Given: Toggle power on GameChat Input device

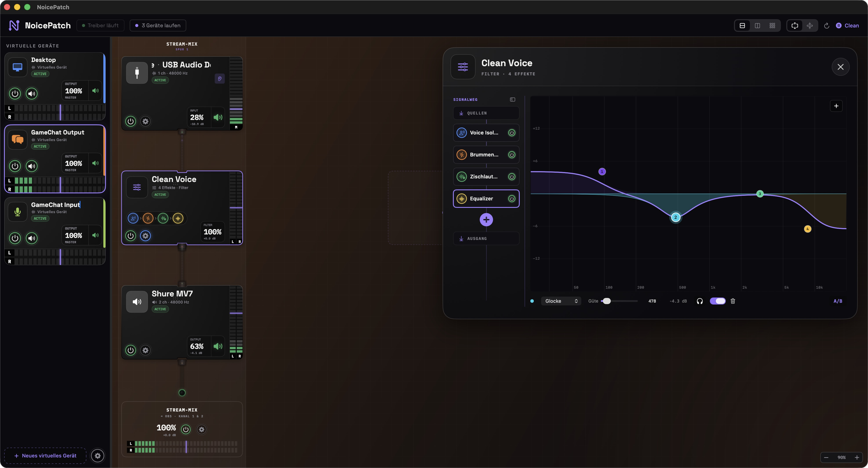Looking at the screenshot, I should 15,238.
